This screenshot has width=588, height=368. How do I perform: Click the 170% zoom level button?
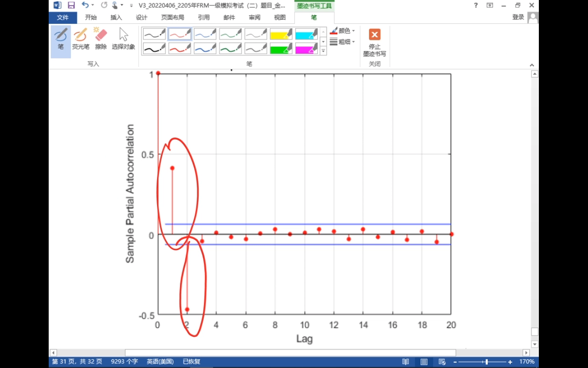click(x=527, y=362)
